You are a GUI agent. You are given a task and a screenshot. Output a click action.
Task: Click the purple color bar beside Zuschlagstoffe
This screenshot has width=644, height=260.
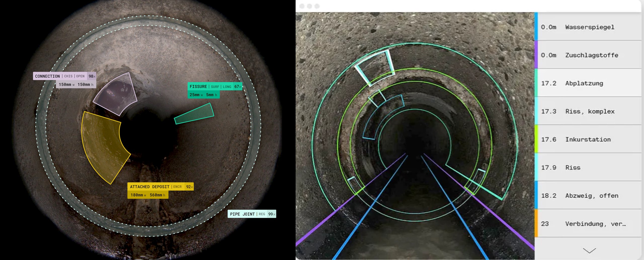536,55
